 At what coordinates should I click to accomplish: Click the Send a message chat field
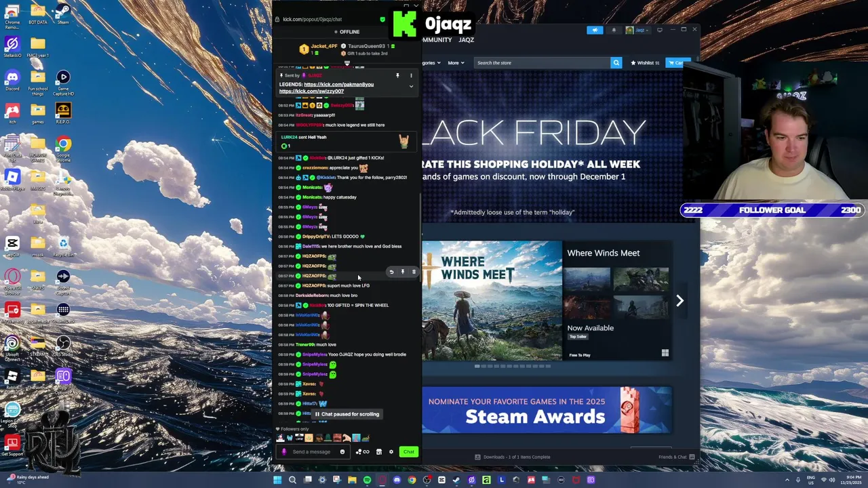click(313, 452)
